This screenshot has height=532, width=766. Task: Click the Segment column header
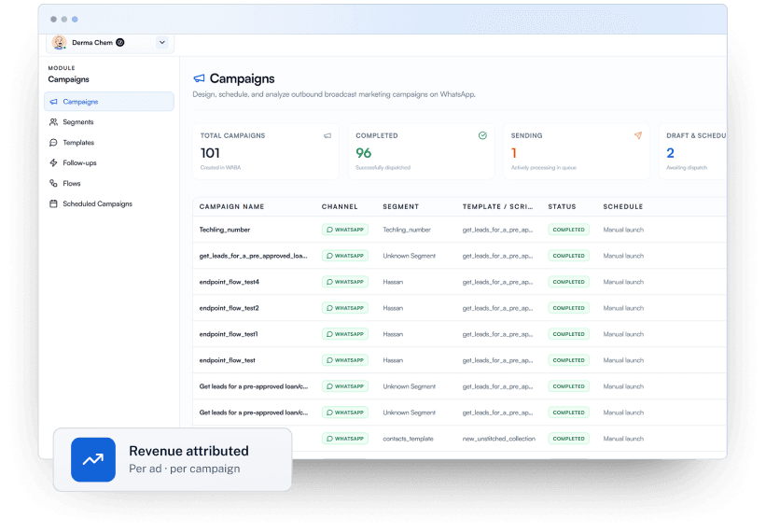tap(400, 207)
